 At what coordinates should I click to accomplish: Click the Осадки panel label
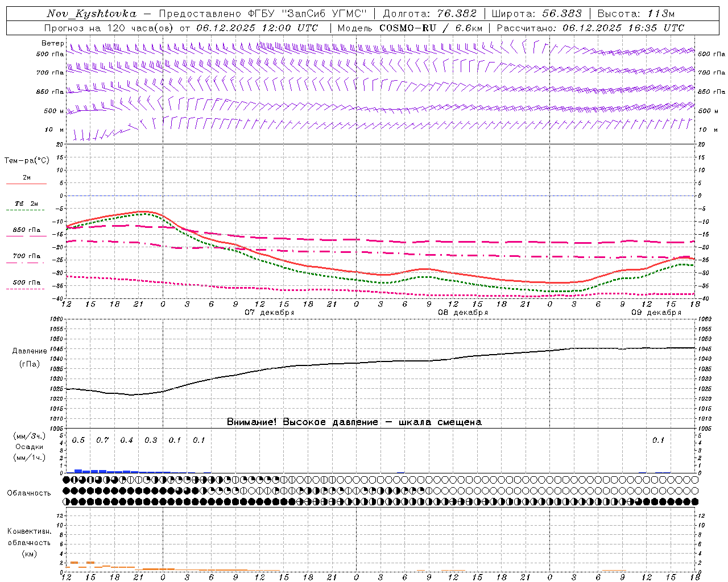coord(30,447)
